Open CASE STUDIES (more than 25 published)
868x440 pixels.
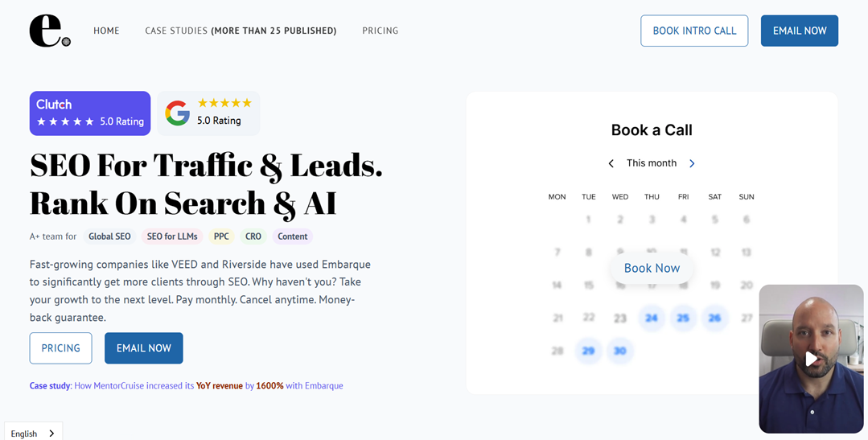tap(241, 31)
